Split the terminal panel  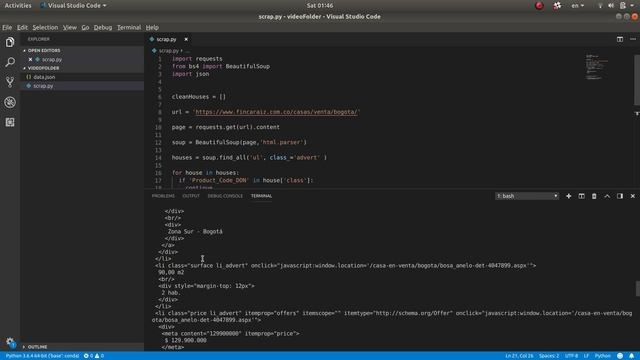(x=581, y=196)
